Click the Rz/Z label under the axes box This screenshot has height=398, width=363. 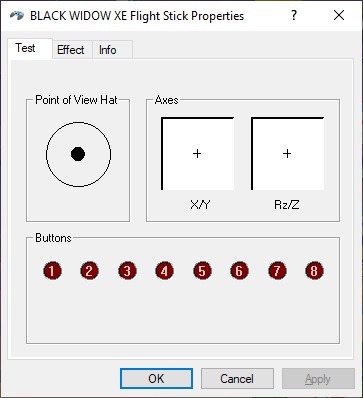(x=287, y=205)
